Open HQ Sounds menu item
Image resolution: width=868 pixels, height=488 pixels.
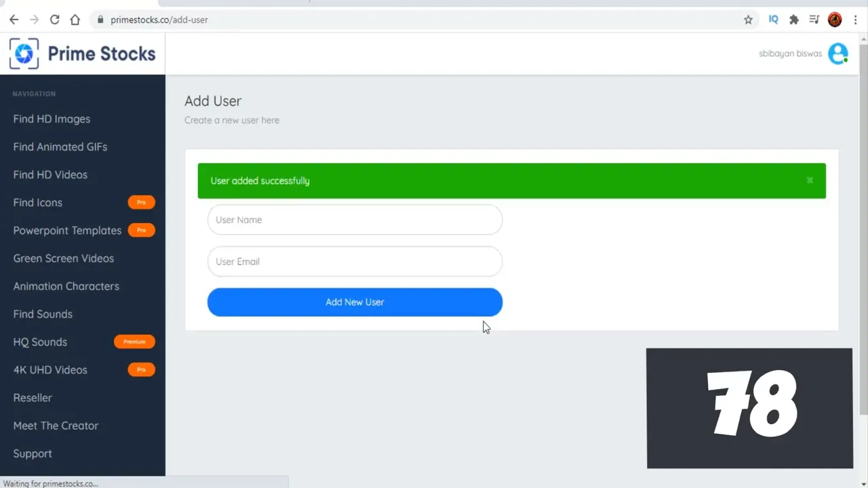point(40,342)
